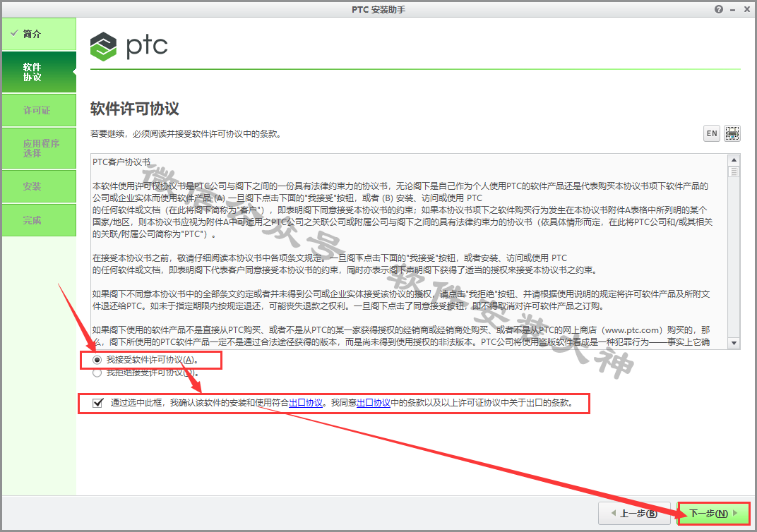Open the 简介 step in sidebar

[39, 34]
